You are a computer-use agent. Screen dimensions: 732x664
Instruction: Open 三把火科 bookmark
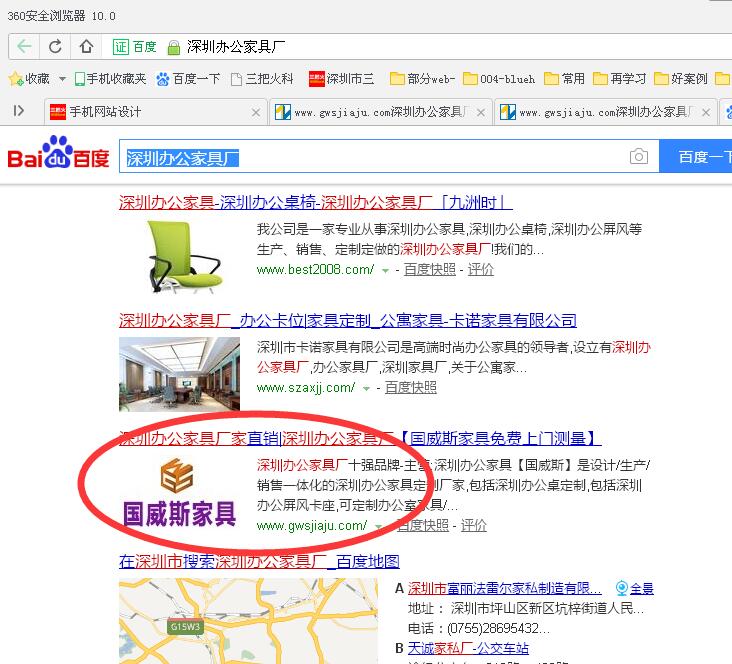[x=262, y=79]
